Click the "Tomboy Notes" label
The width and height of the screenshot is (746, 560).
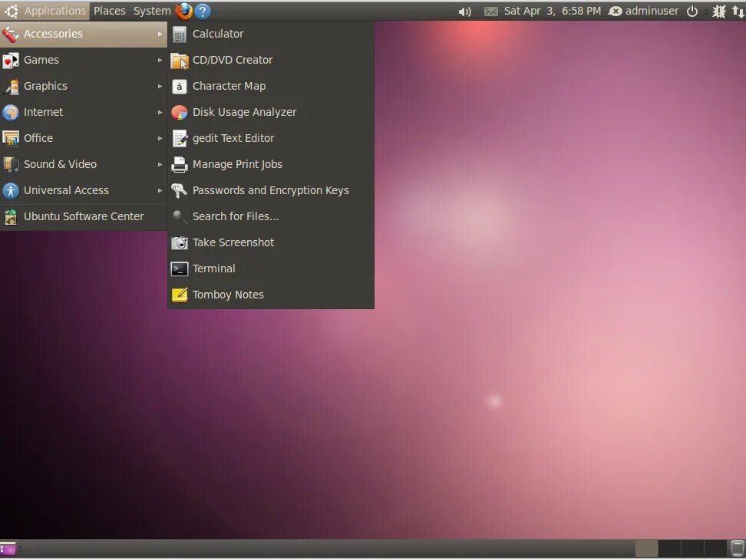click(x=228, y=295)
